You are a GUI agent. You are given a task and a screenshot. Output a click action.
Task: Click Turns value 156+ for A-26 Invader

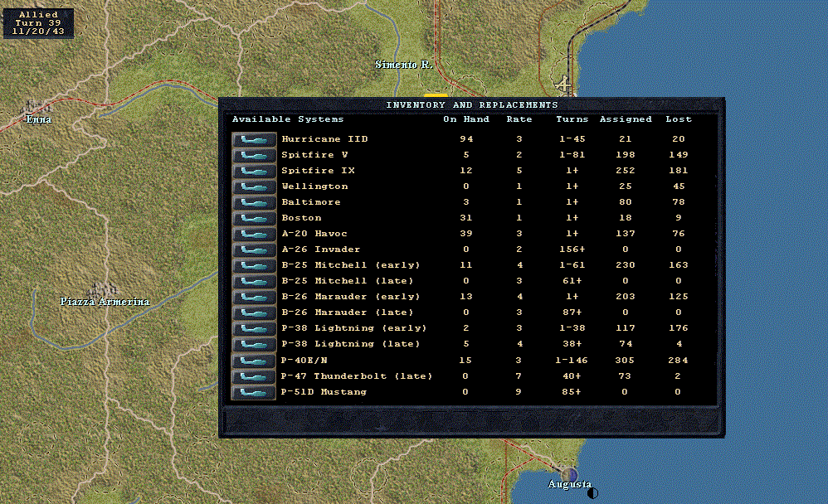pyautogui.click(x=572, y=250)
